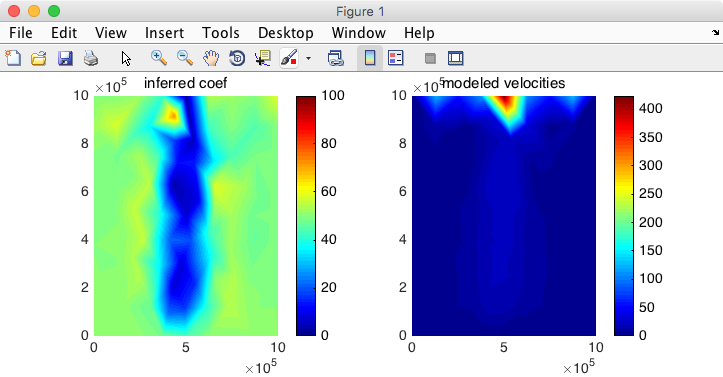Toggle the Insert Legend button
The width and height of the screenshot is (723, 377).
pyautogui.click(x=396, y=58)
